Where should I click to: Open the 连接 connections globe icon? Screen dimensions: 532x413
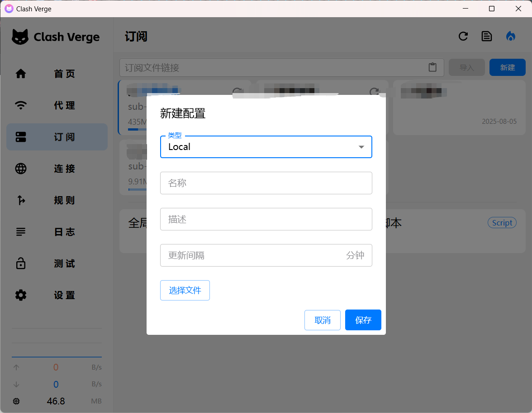[20, 169]
